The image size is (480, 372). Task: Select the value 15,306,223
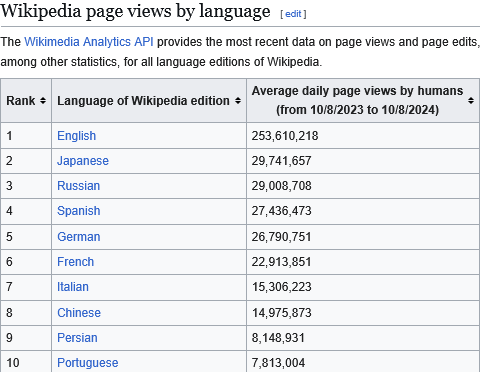281,287
